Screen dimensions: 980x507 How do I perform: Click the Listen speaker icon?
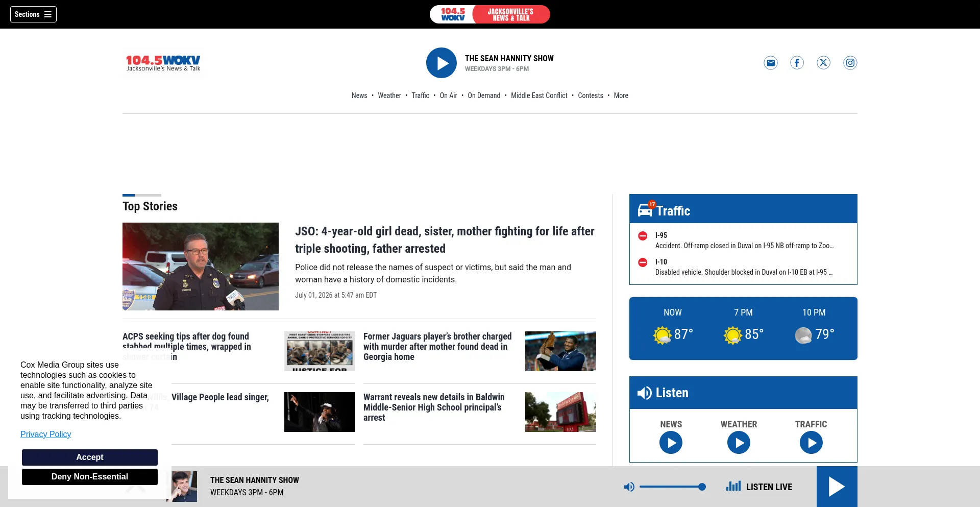coord(644,393)
